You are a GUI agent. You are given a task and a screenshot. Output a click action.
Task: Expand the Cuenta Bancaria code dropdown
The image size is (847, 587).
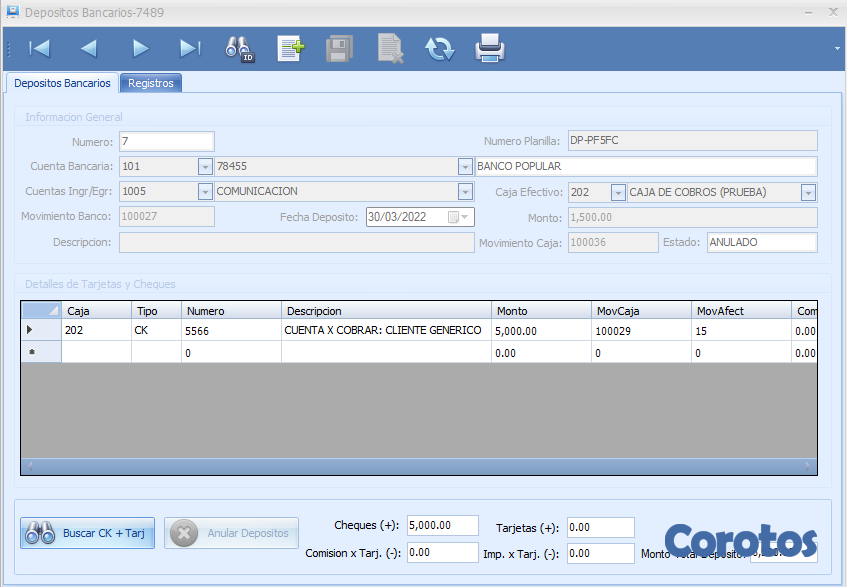coord(205,166)
